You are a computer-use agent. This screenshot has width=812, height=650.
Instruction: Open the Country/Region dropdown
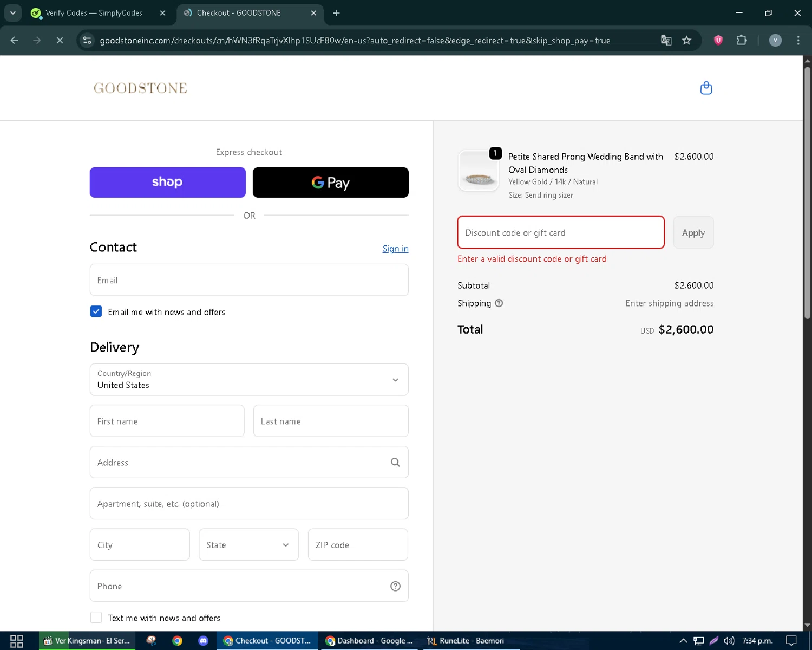click(249, 380)
